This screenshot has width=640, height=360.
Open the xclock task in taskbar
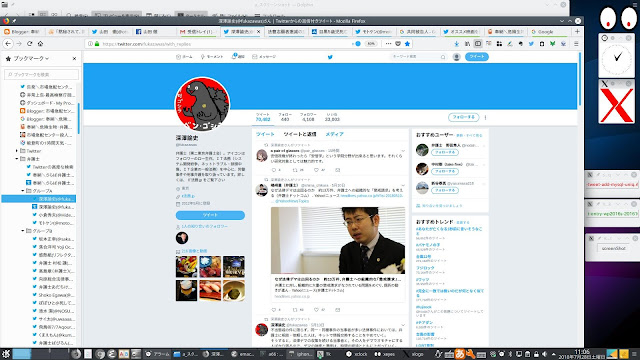(357, 354)
